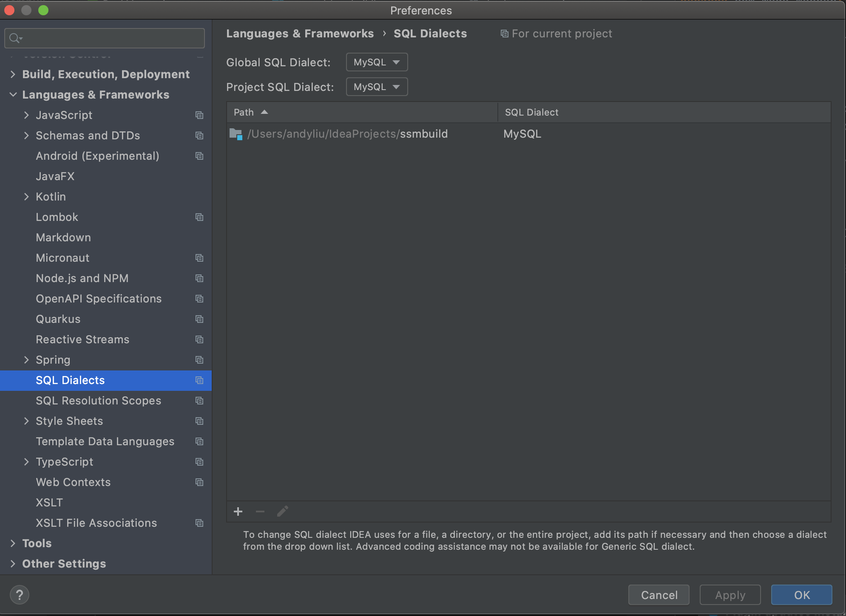The image size is (846, 616).
Task: Open the Markdown settings page
Action: click(63, 237)
